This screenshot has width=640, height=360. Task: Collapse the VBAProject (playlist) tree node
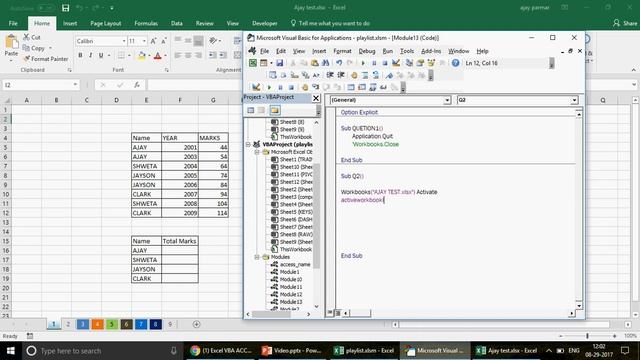(x=248, y=144)
